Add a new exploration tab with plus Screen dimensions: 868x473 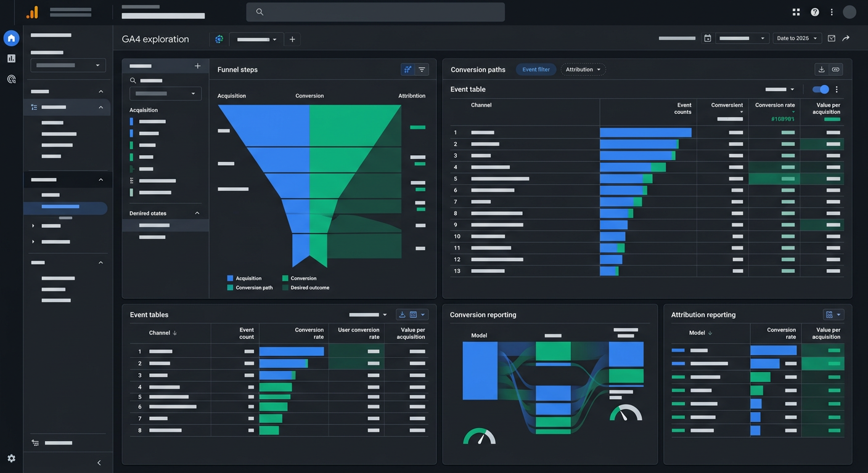292,39
